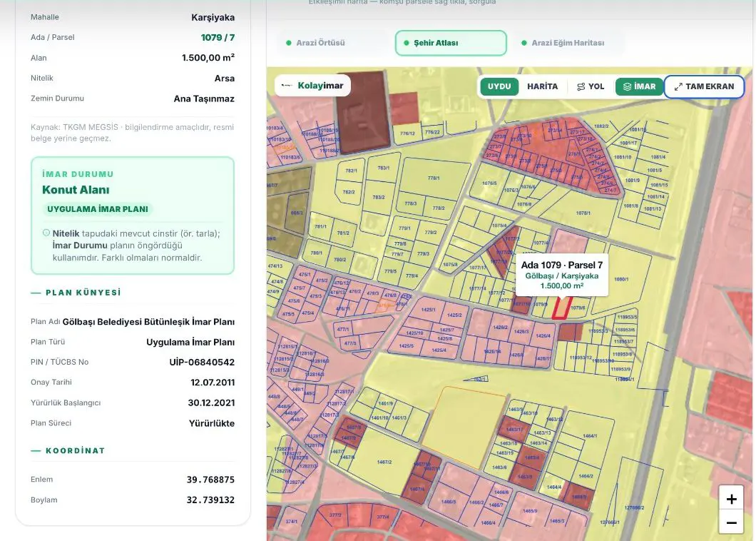Click the red-outlined parcel 1079/7 on the map

coord(561,308)
